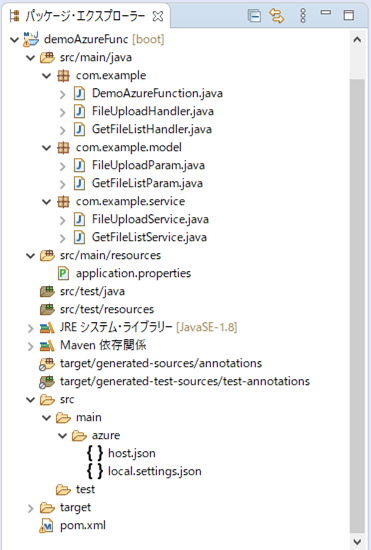Select the パッケージ・エクスプローラー tab
371x550 pixels.
coord(86,16)
